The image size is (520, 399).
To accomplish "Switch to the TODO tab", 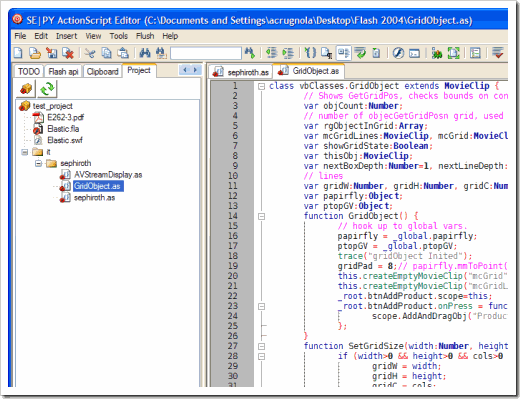I will [x=29, y=72].
